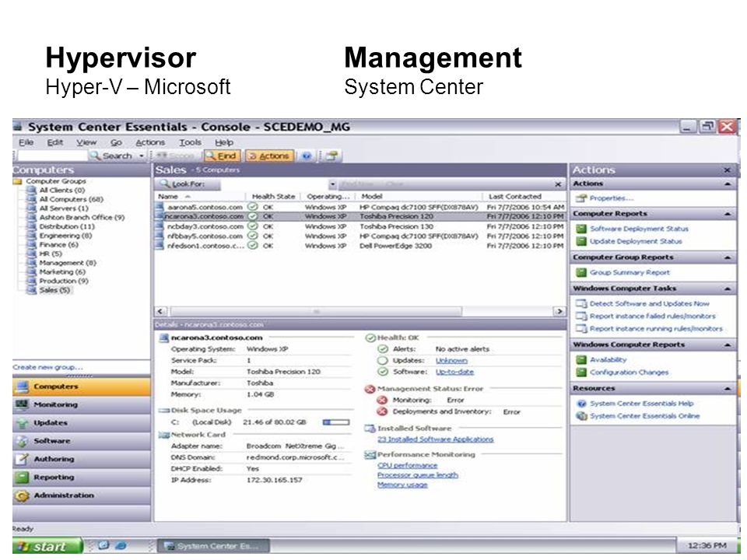The image size is (747, 560).
Task: Collapse the Windows Computer Reports section
Action: coord(728,345)
